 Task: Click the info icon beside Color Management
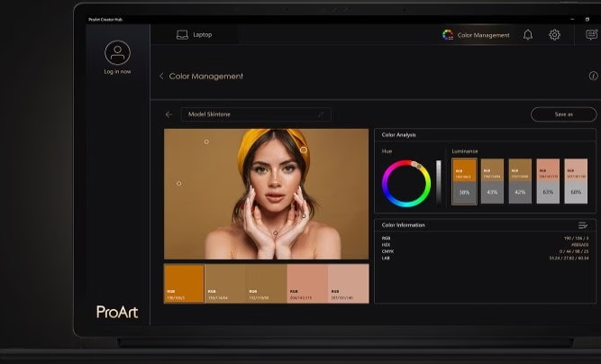pos(593,77)
